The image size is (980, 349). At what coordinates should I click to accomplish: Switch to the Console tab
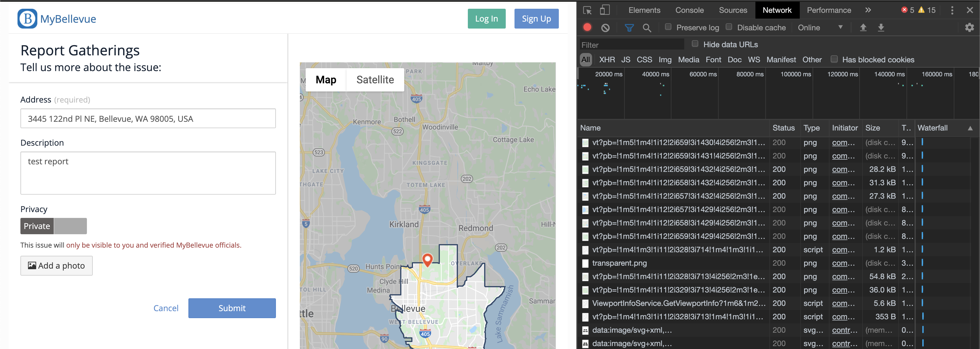tap(689, 10)
